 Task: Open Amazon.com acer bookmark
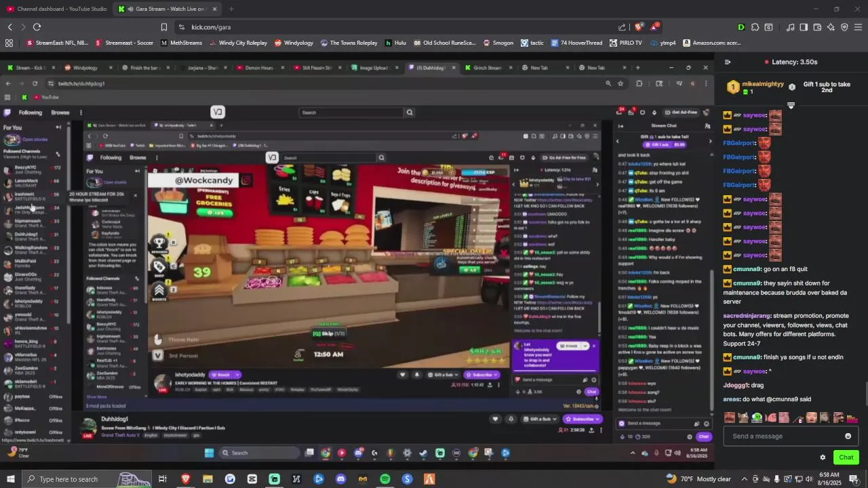(x=711, y=43)
